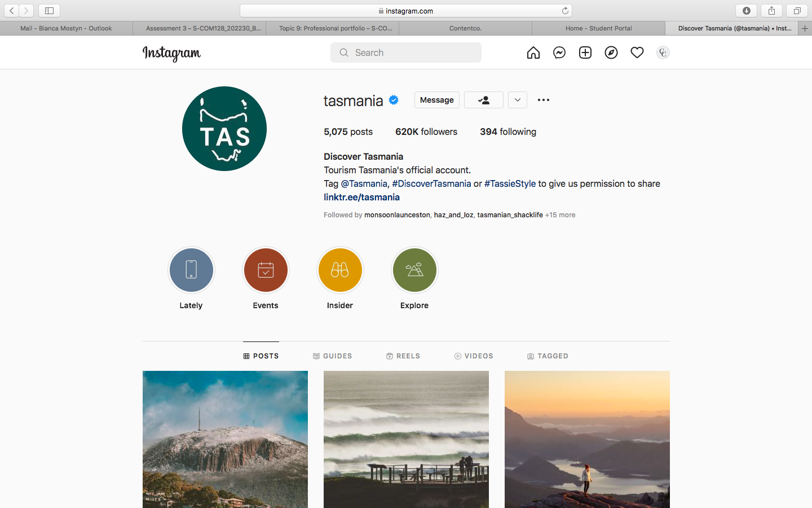Open the sunset mountain lake post
The height and width of the screenshot is (508, 812).
point(587,439)
